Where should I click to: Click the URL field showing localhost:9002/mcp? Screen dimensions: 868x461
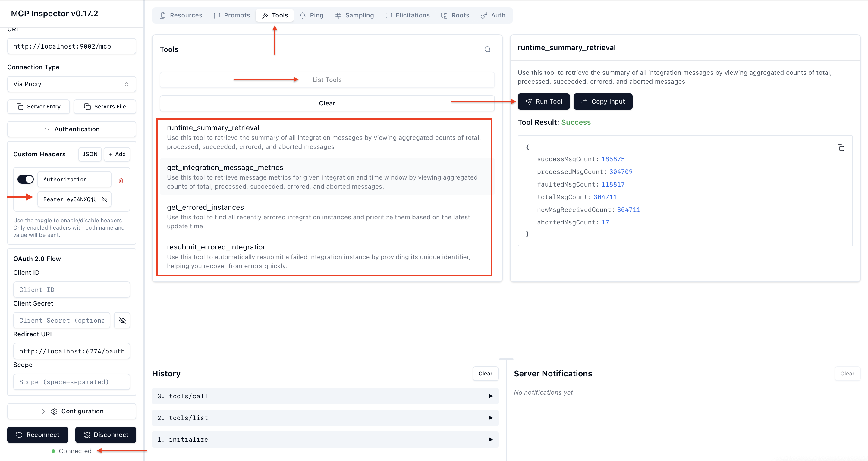71,46
